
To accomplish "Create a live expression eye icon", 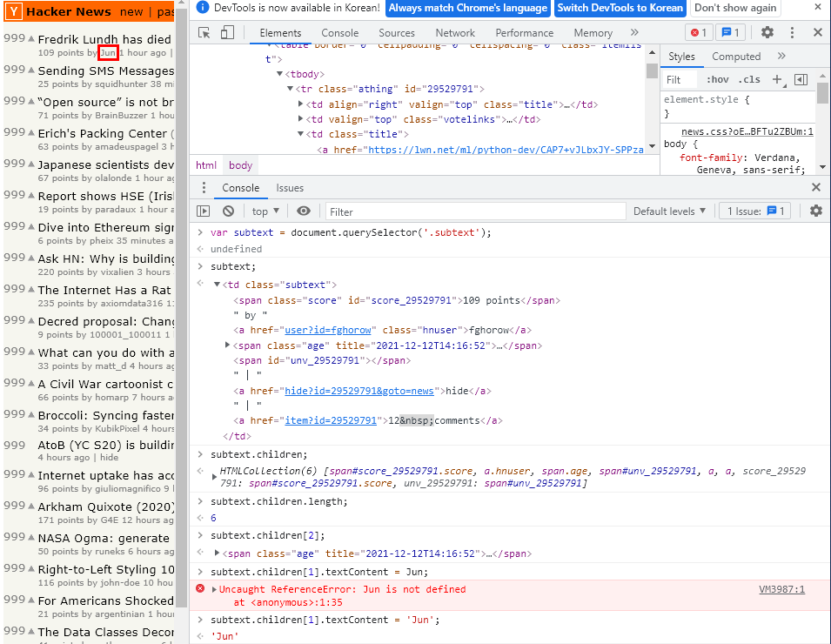I will 303,211.
